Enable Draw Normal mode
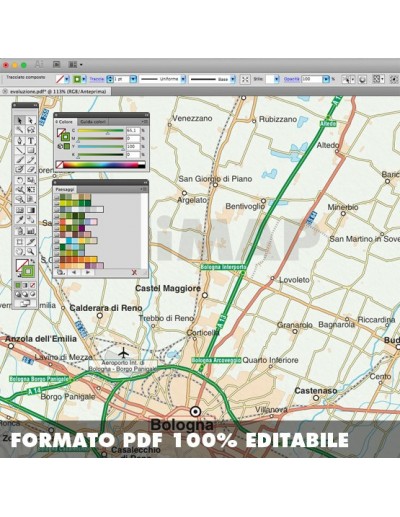400x517 pixels. click(18, 294)
